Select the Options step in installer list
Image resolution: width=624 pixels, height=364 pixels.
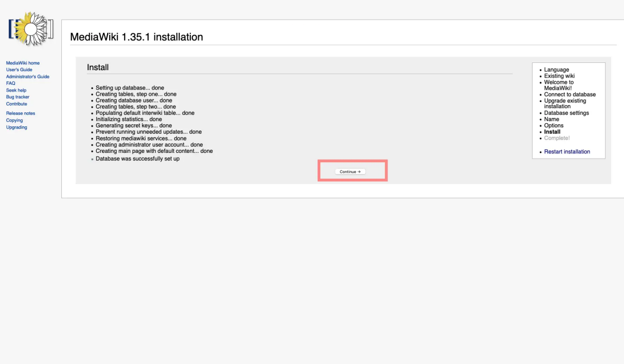pyautogui.click(x=554, y=125)
